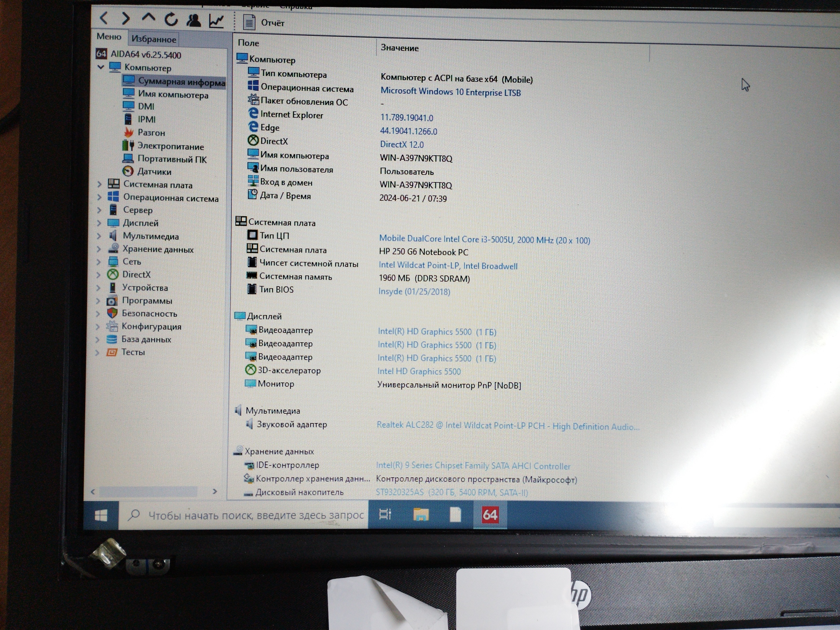Open Internet Explorer version 11.789.19041.0 link
The image size is (840, 630).
[406, 118]
